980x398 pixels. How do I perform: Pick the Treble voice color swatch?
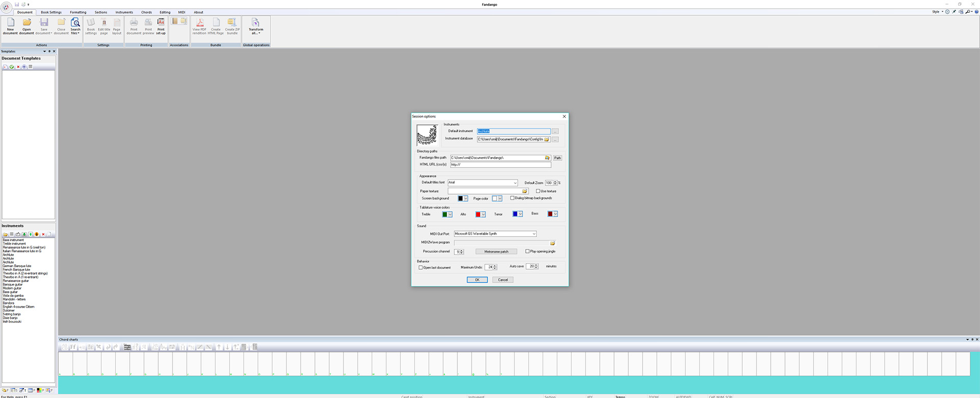[445, 214]
